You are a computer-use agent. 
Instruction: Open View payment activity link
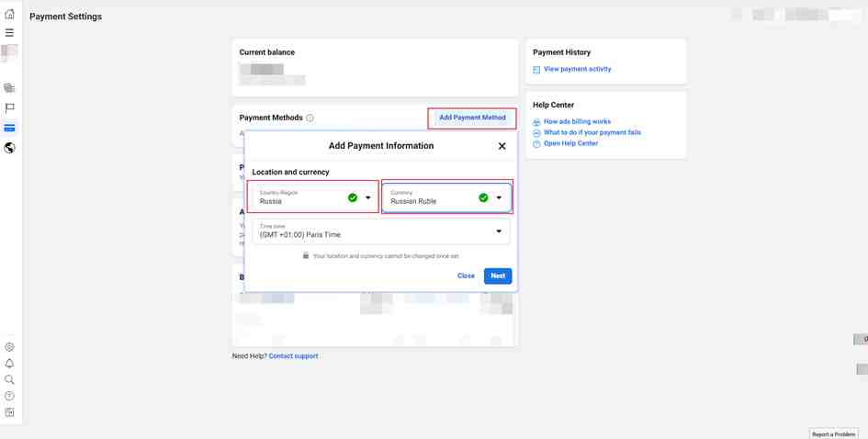[578, 69]
